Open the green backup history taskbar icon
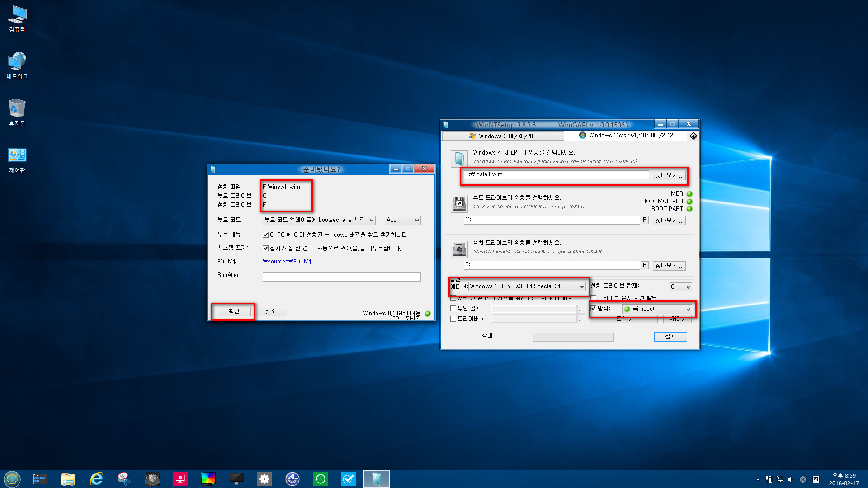 click(321, 479)
